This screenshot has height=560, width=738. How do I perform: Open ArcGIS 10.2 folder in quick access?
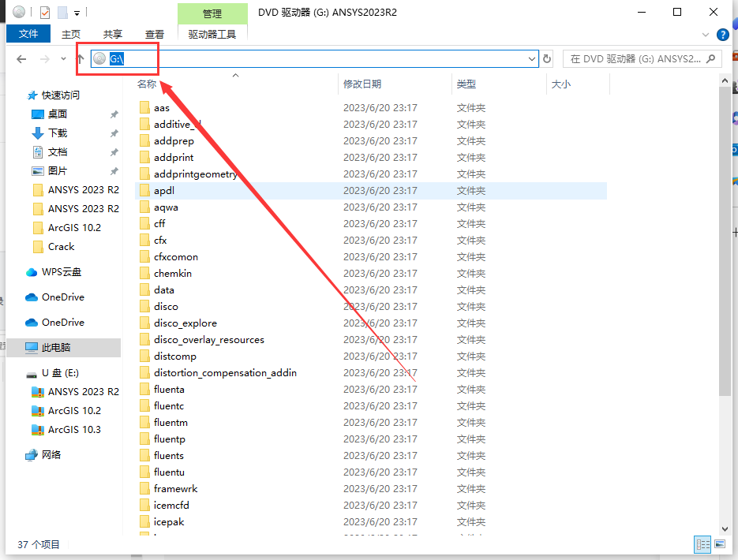(66, 228)
